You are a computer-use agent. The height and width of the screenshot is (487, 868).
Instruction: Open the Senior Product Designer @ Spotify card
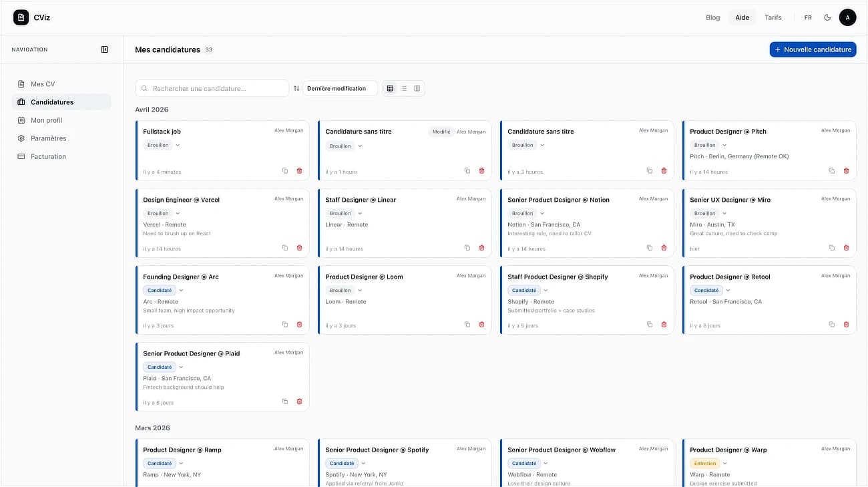click(x=404, y=463)
